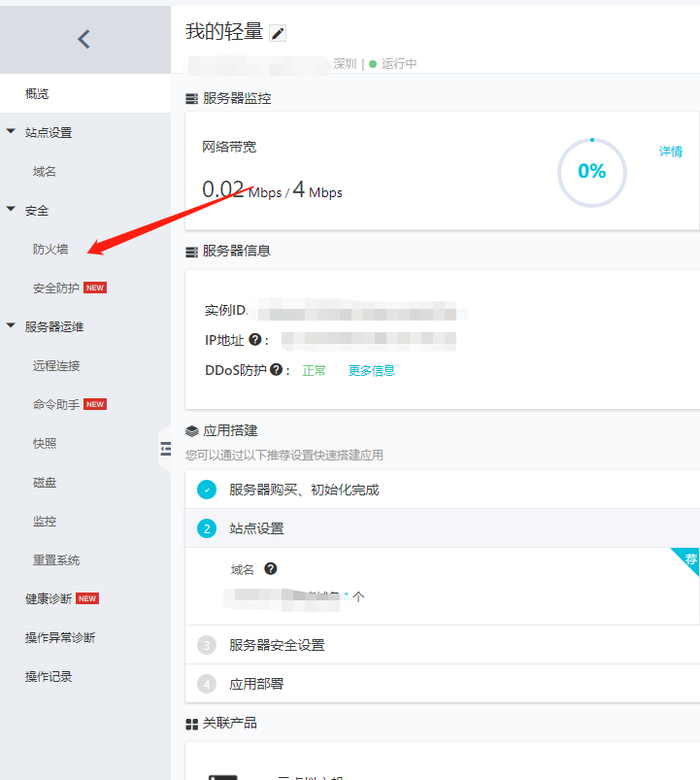Click the 服务器监控 section icon
The width and height of the screenshot is (700, 780).
click(x=191, y=98)
